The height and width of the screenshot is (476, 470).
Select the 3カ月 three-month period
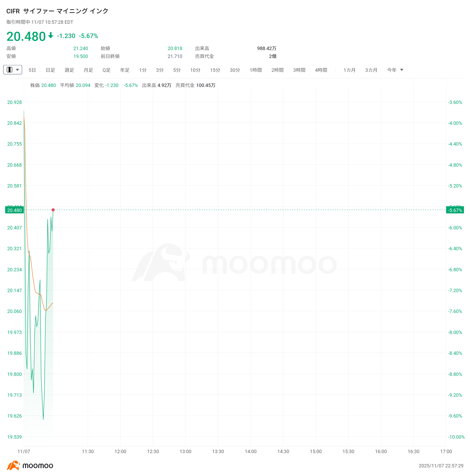[371, 70]
